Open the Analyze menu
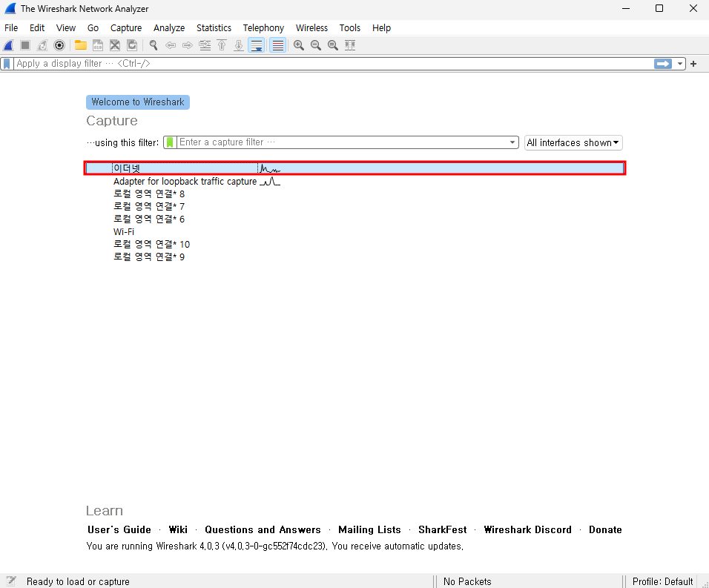Image resolution: width=709 pixels, height=588 pixels. point(169,28)
